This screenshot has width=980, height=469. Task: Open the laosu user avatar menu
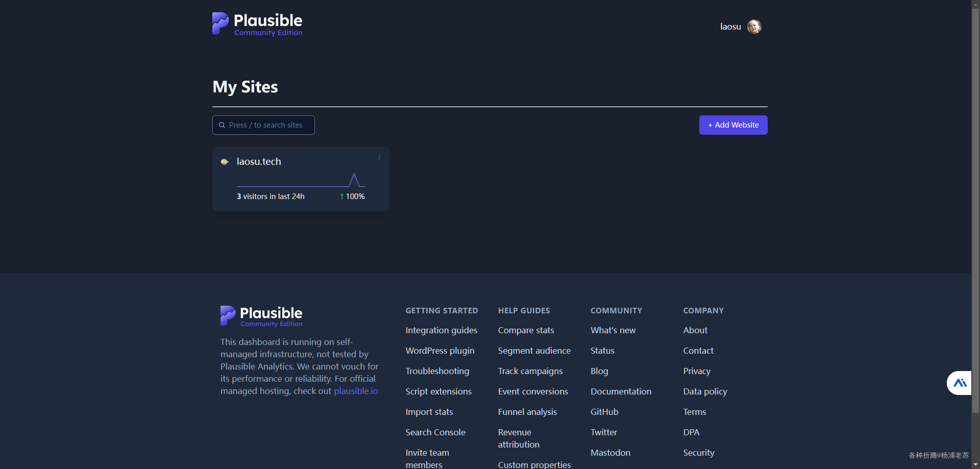(754, 27)
